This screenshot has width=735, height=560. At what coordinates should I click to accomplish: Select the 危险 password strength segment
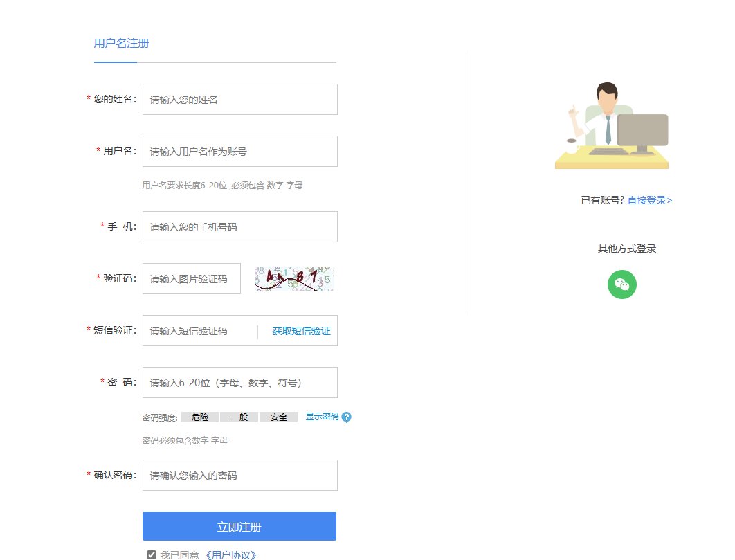click(199, 417)
